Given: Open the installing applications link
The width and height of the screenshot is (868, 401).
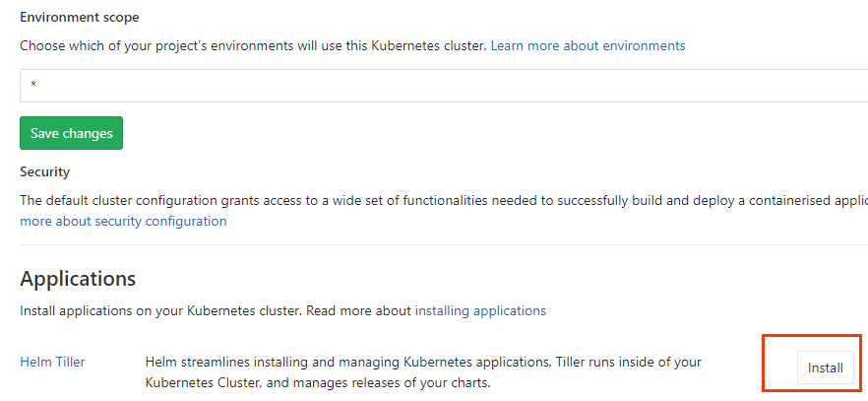Looking at the screenshot, I should point(480,310).
